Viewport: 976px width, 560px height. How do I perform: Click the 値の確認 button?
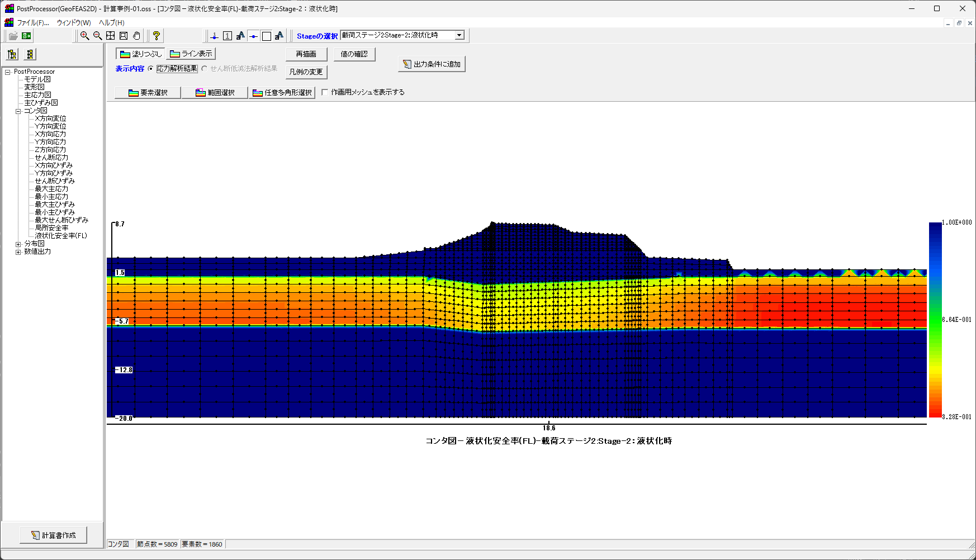(354, 54)
